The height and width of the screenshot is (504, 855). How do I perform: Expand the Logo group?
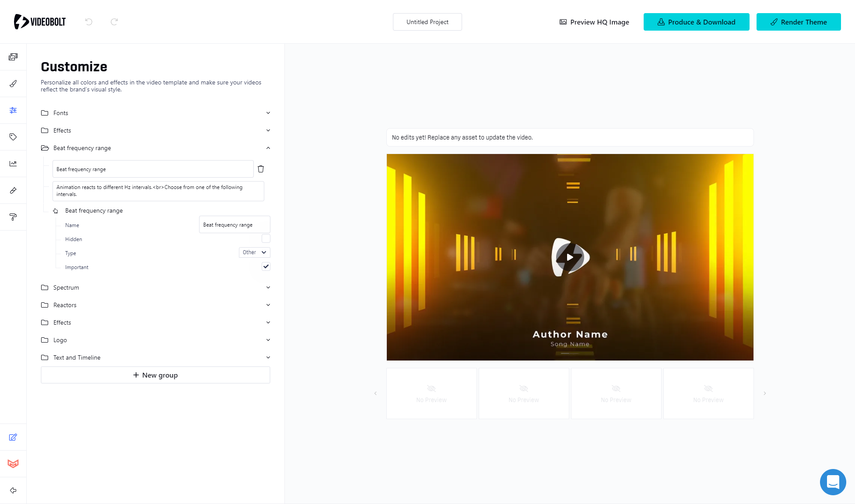268,340
